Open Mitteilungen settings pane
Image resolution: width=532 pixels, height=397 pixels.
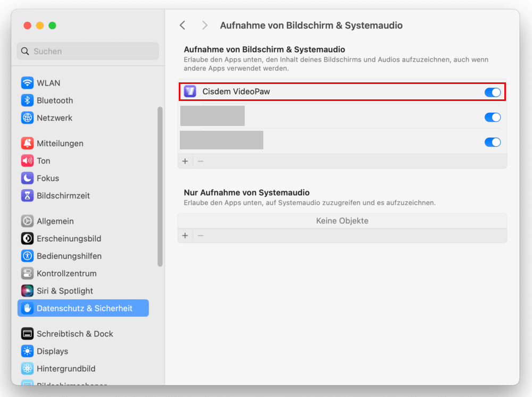tap(83, 143)
